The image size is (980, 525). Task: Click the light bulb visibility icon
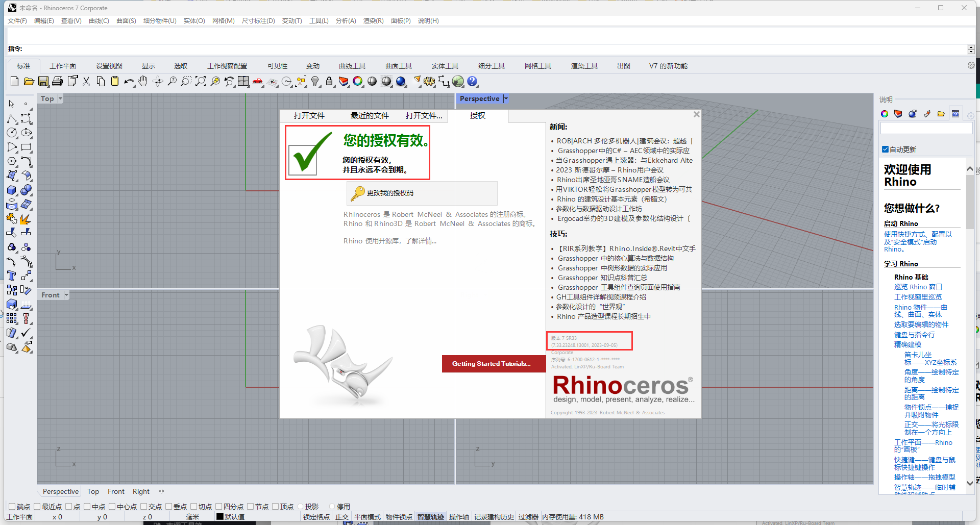pos(315,82)
